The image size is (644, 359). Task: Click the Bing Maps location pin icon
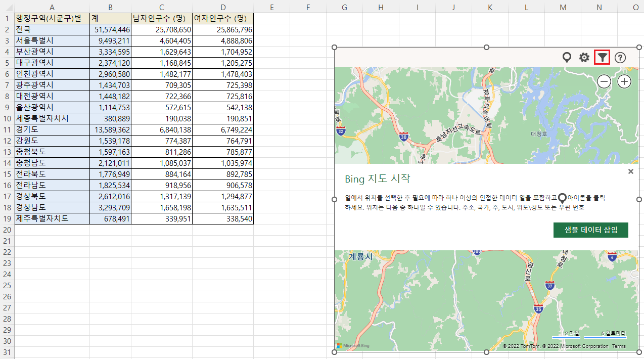[567, 58]
